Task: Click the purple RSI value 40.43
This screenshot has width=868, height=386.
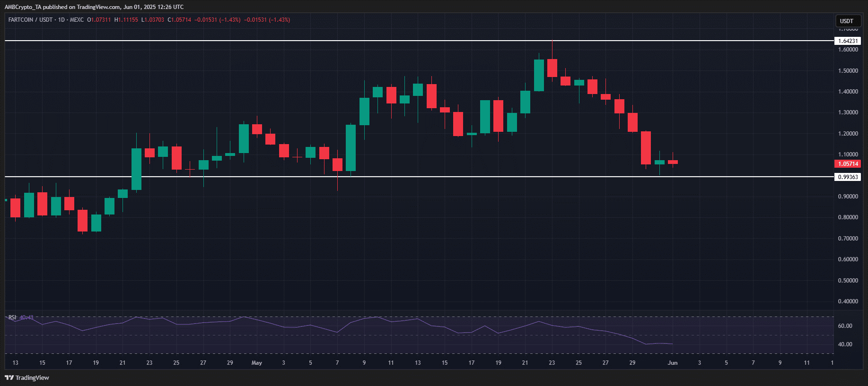Action: [26, 317]
